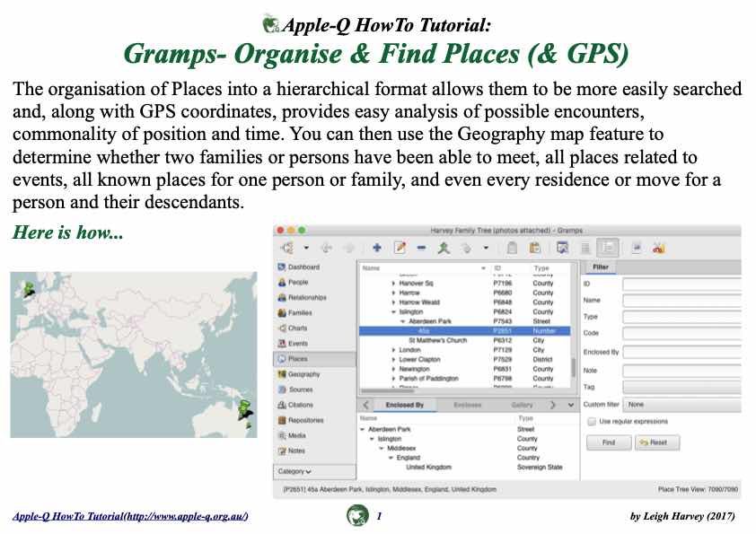Merge selected places using the green figure icon
This screenshot has height=534, width=756.
pyautogui.click(x=444, y=248)
